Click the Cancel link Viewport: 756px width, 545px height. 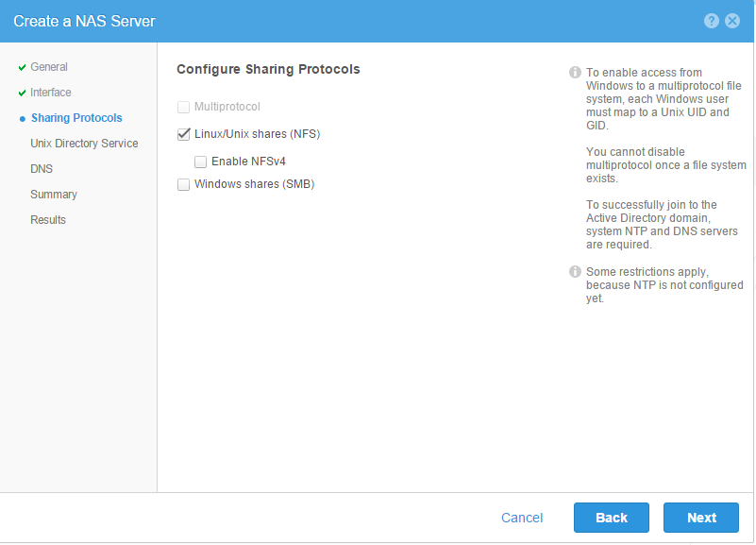point(522,518)
